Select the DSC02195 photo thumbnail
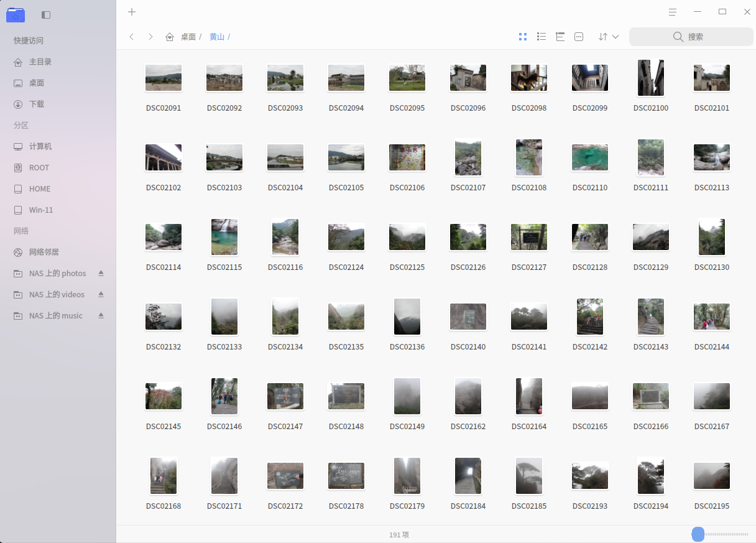 (712, 476)
